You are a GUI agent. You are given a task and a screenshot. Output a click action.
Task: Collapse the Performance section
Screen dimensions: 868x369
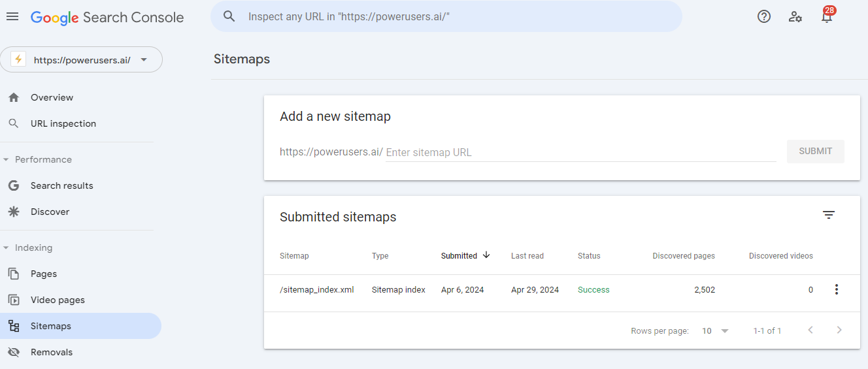tap(6, 159)
